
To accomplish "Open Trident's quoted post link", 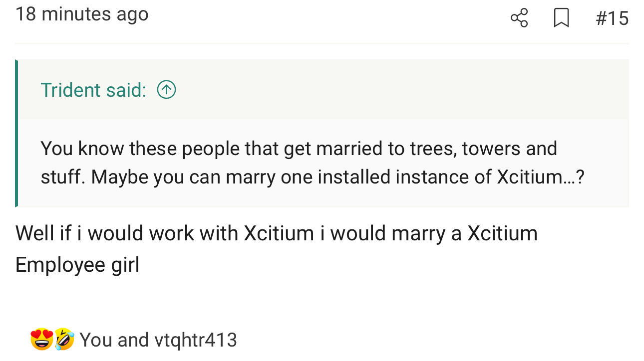I will pos(93,90).
